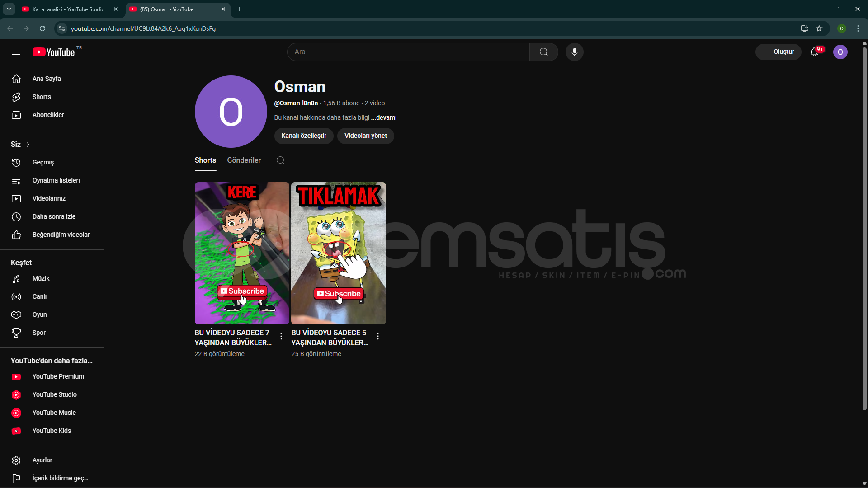
Task: Reload the page
Action: pos(42,28)
